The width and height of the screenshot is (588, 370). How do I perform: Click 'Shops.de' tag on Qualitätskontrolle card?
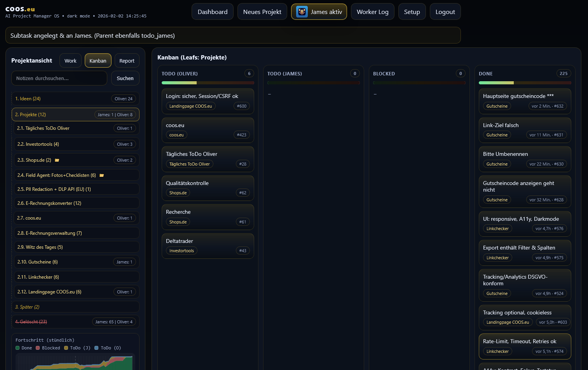(178, 192)
